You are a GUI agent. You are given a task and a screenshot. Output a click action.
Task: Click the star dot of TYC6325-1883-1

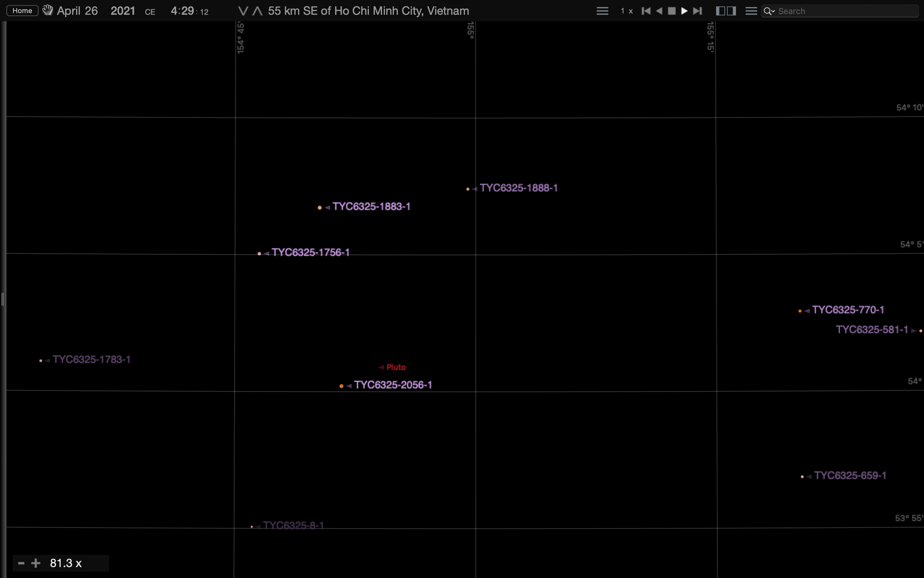point(320,208)
